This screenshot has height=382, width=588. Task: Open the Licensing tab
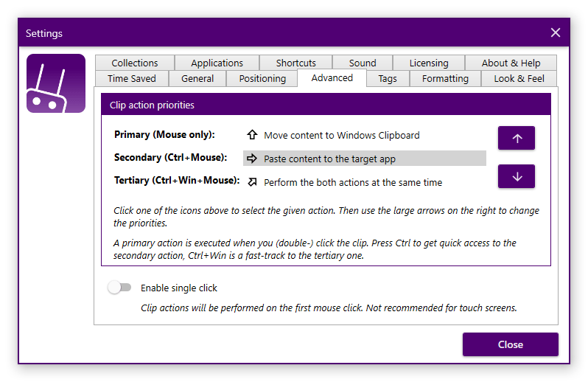tap(429, 63)
